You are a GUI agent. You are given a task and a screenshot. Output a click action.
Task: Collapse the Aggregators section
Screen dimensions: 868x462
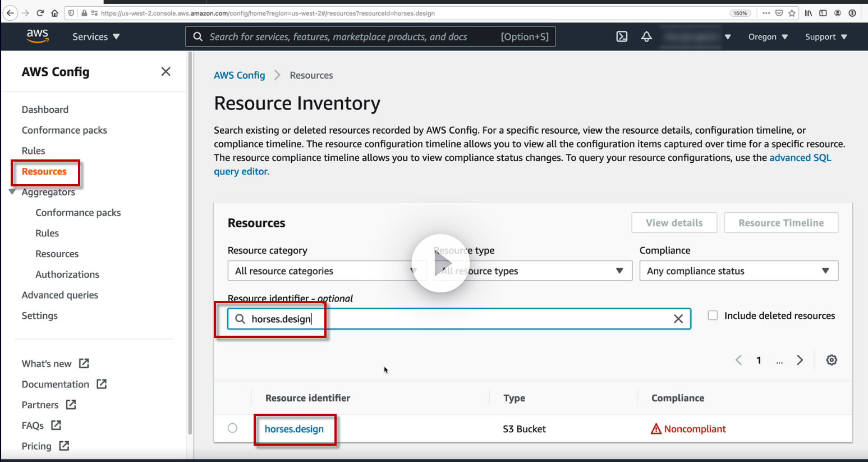[x=12, y=192]
